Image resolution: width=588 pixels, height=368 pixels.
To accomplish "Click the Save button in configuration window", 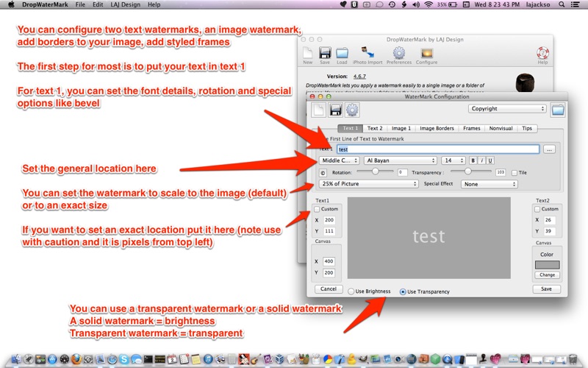I will pos(546,289).
